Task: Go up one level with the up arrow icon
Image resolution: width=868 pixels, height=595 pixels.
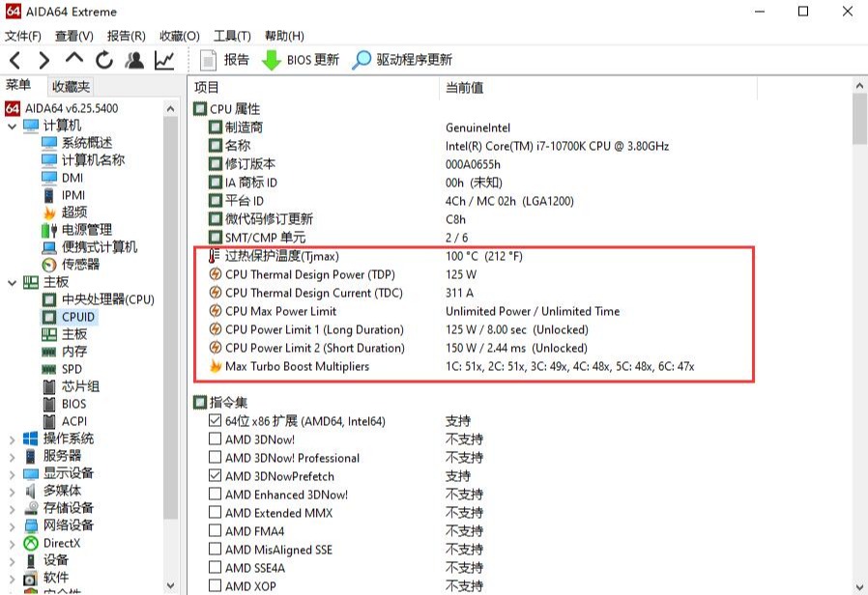Action: coord(74,58)
